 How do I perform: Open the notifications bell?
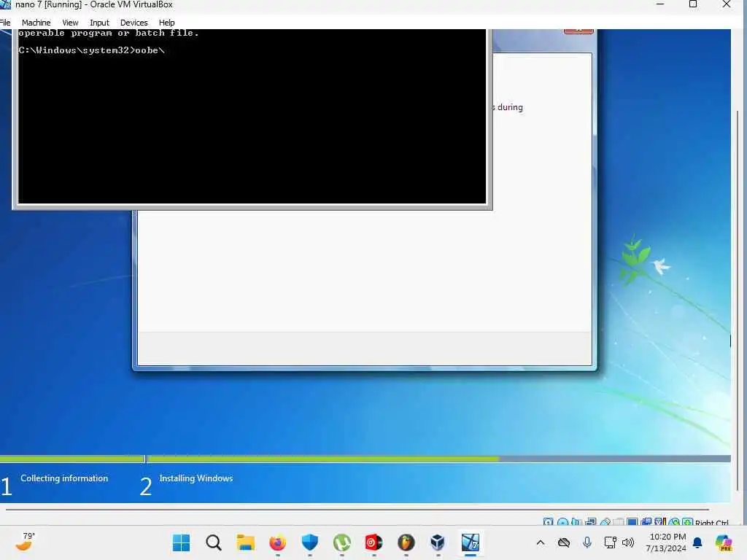tap(697, 542)
